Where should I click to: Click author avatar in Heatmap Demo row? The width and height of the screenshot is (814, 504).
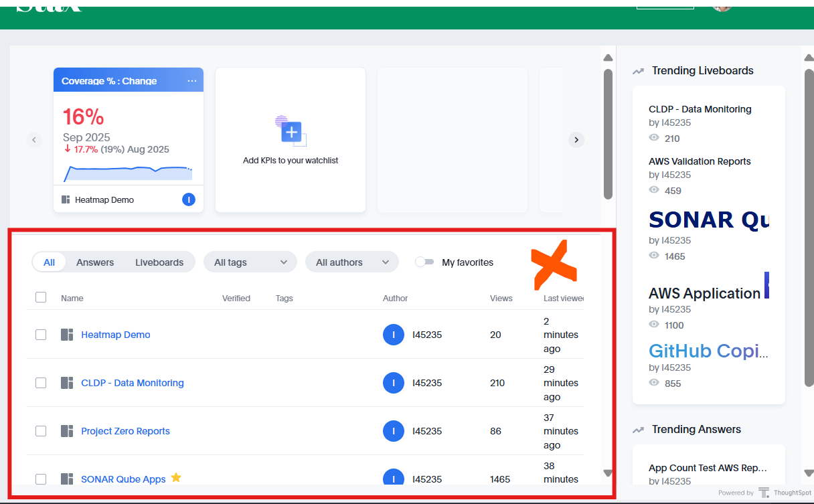[x=394, y=335]
